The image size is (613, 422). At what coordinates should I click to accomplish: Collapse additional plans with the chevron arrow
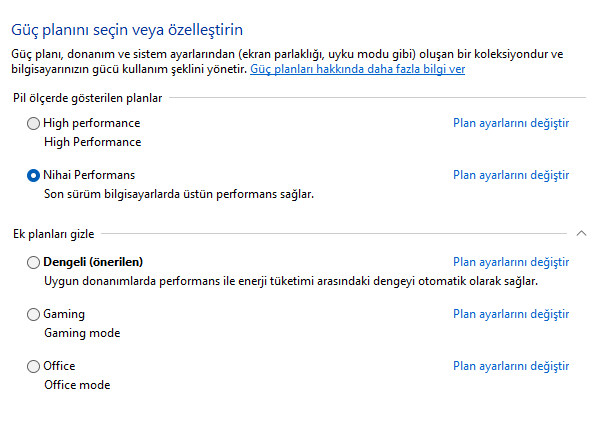click(x=583, y=233)
